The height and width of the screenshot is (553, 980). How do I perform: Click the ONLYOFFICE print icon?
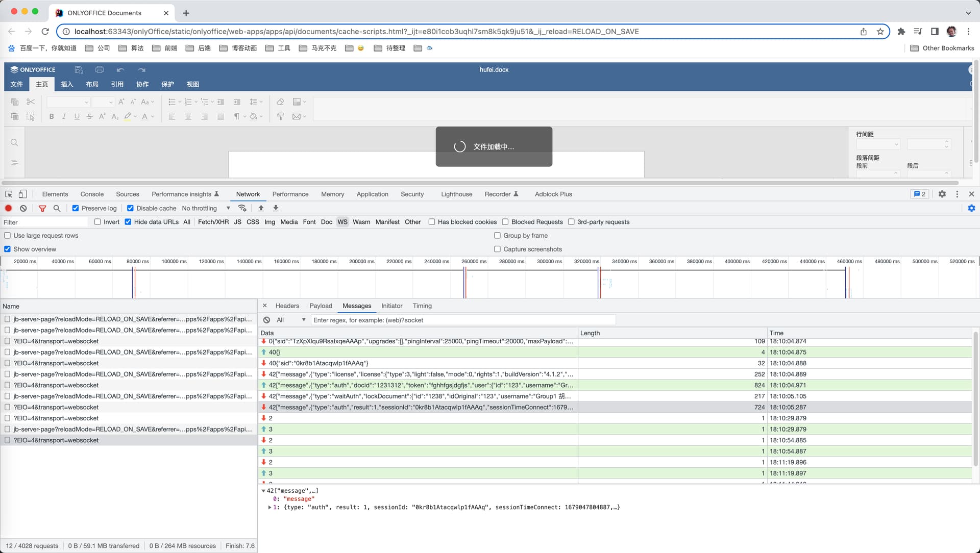coord(100,69)
